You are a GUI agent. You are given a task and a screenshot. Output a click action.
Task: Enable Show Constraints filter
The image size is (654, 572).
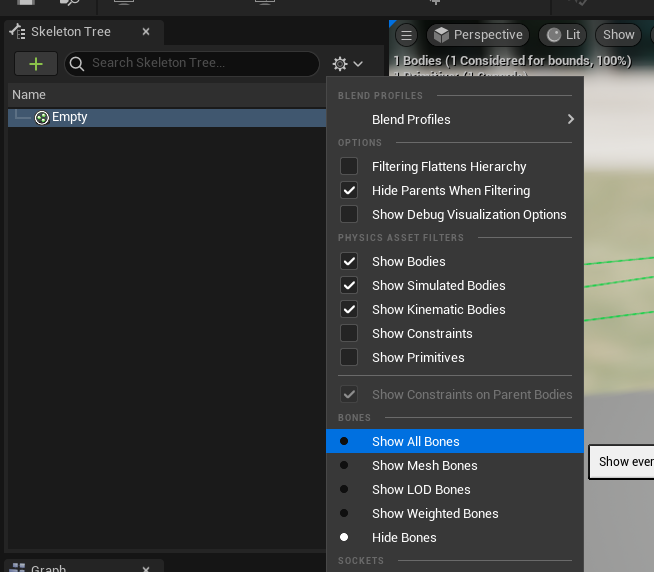pos(349,333)
